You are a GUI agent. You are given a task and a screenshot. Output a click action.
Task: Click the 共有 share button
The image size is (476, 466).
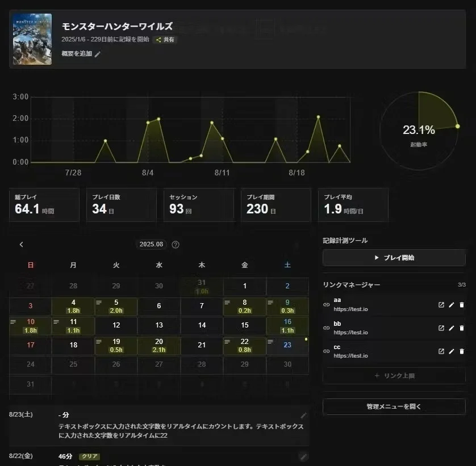pos(165,40)
